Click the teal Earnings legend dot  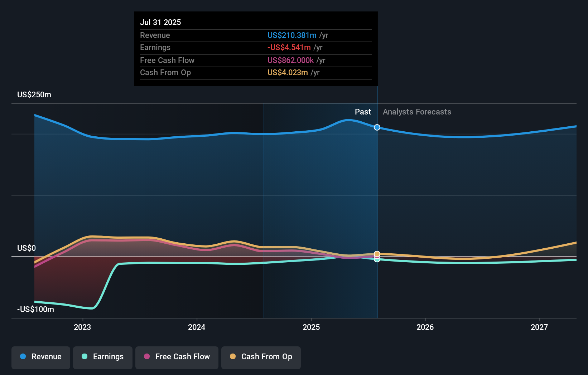tap(83, 357)
